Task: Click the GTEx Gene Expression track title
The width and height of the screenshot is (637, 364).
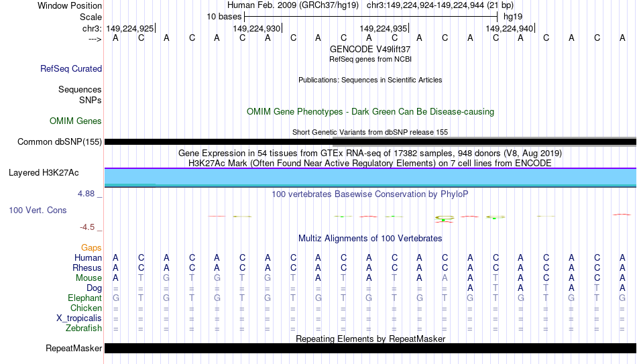Action: [x=370, y=153]
